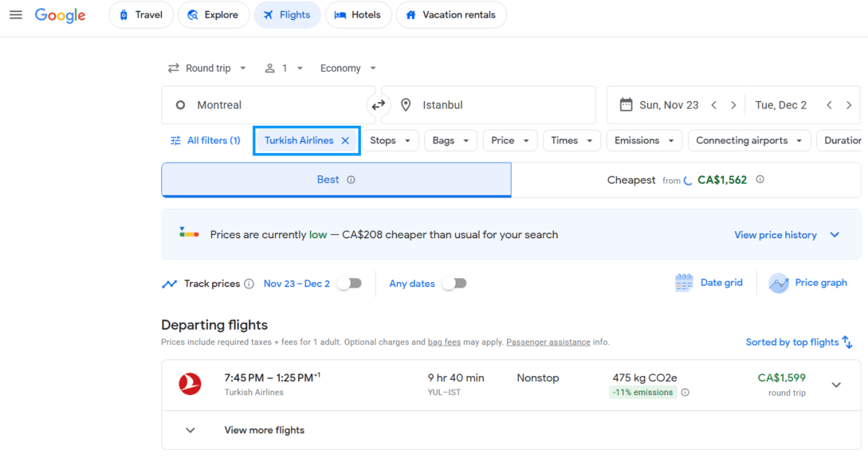Open the Date grid
The image size is (868, 458).
709,283
